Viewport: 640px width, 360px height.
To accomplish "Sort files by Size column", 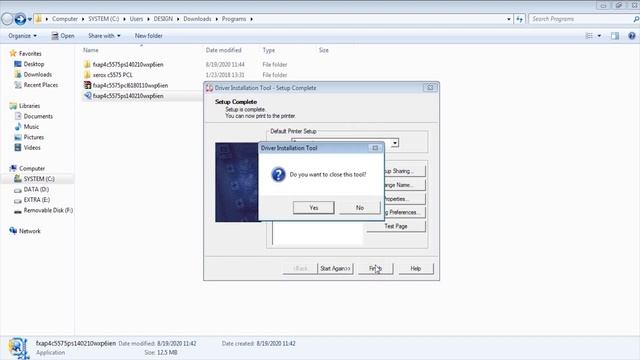I will tap(324, 50).
